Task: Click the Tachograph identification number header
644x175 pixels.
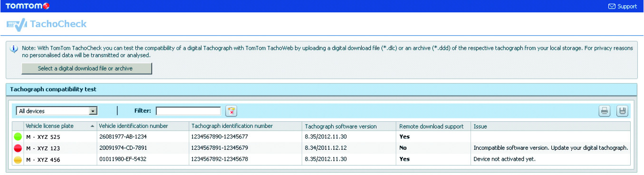Action: click(x=245, y=126)
